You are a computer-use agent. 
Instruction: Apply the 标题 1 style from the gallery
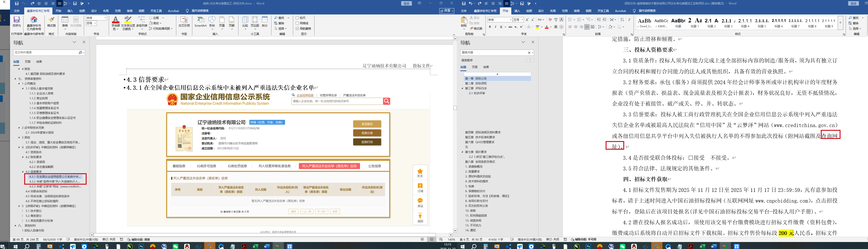pos(695,22)
